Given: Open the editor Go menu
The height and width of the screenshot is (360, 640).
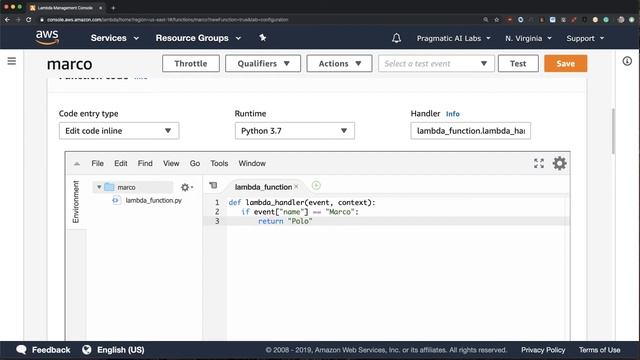Looking at the screenshot, I should (x=195, y=163).
